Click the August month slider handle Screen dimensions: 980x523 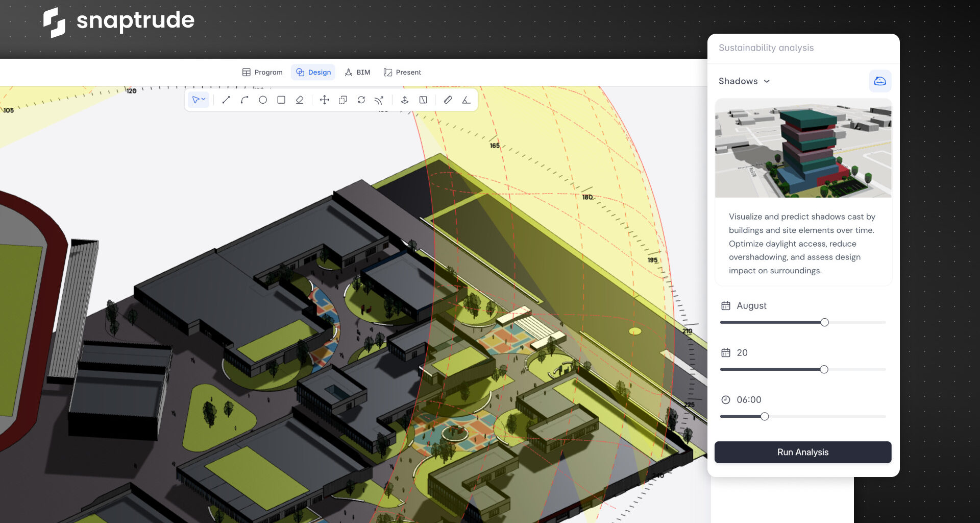pyautogui.click(x=824, y=322)
